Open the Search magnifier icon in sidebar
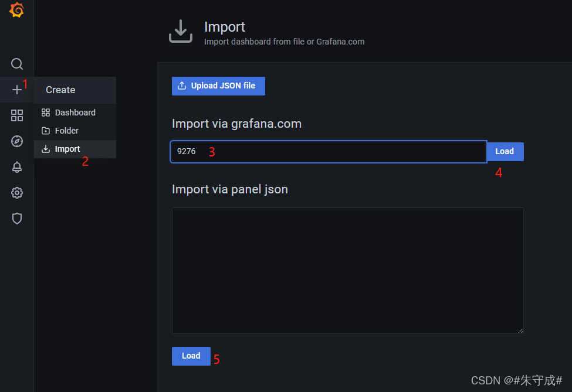Screen dimensions: 572x392 [17, 64]
